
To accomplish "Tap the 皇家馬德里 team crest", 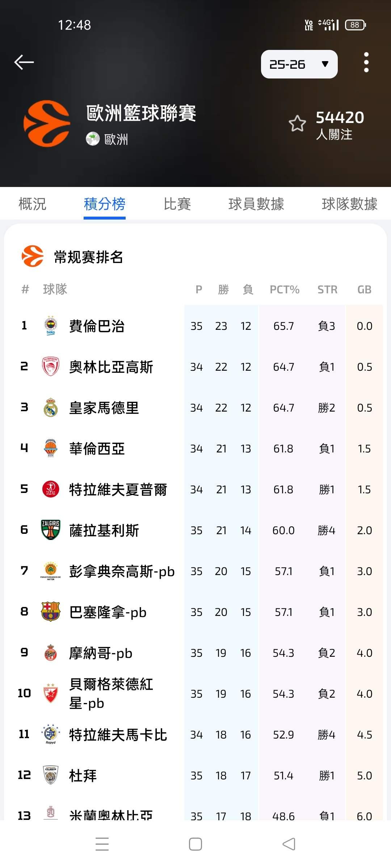I will 51,408.
